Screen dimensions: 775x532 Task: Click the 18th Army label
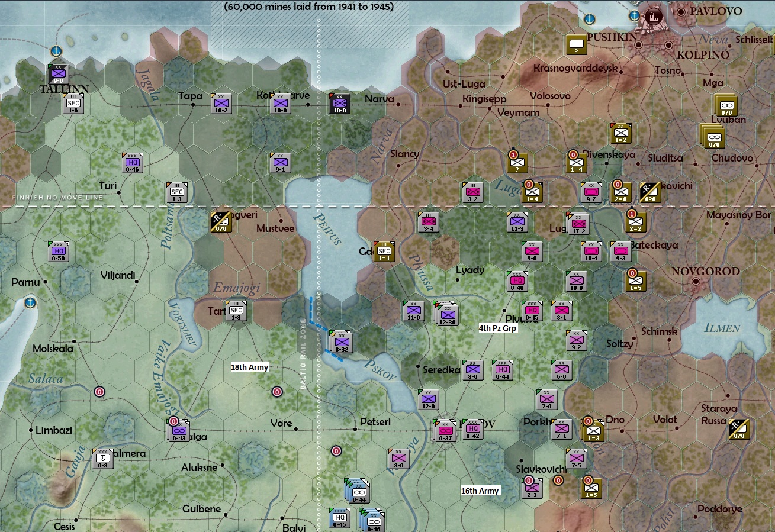(x=250, y=367)
